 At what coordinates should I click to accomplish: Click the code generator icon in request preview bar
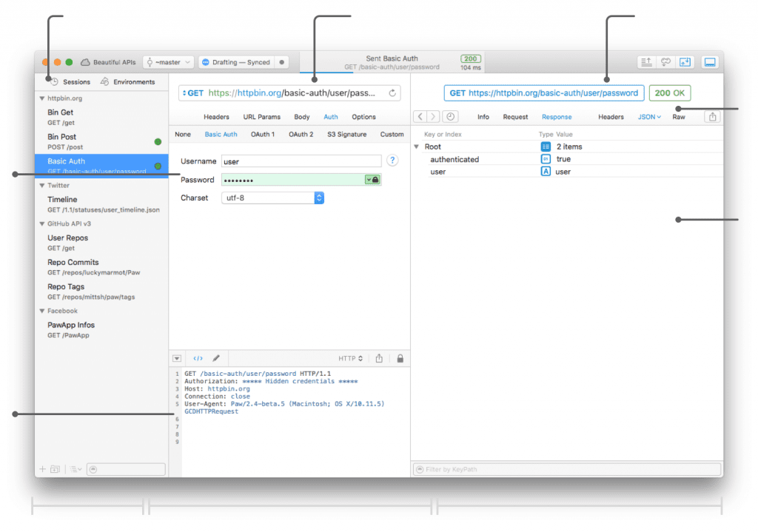pyautogui.click(x=196, y=358)
